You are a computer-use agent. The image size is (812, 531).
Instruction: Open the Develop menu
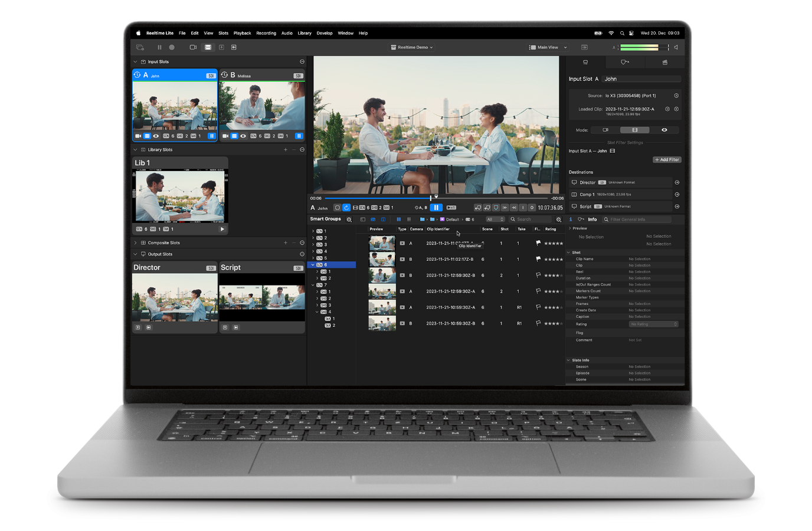(325, 33)
